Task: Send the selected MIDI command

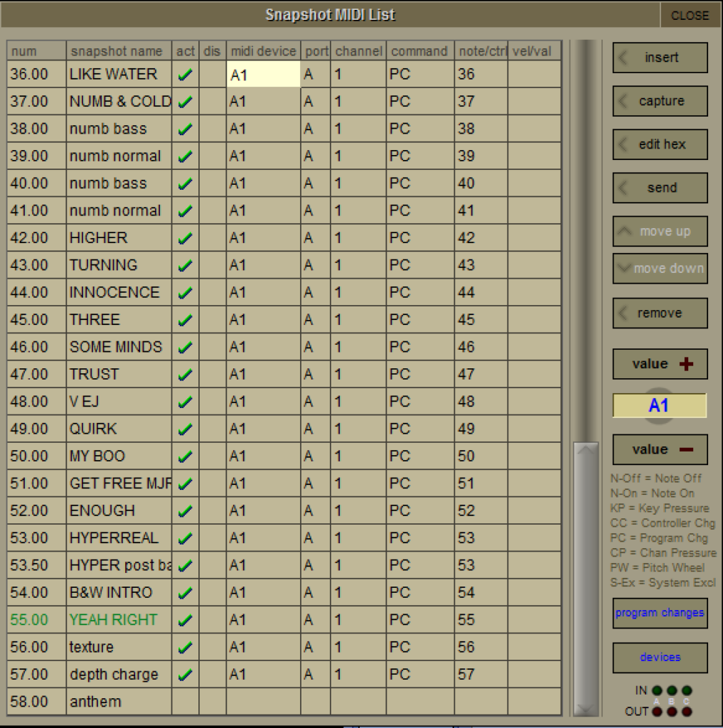Action: coord(660,188)
